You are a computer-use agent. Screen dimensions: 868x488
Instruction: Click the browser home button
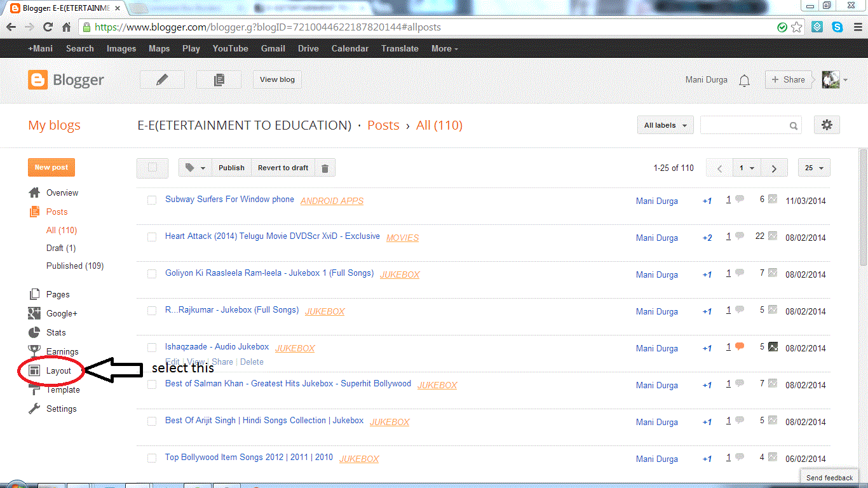point(66,27)
